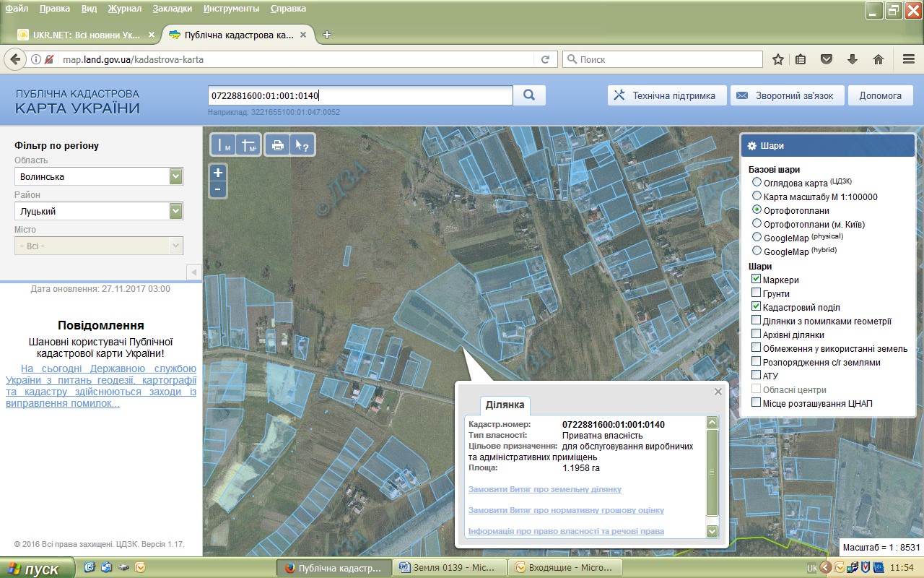
Task: Activate the parcel info pointer tool
Action: point(302,145)
